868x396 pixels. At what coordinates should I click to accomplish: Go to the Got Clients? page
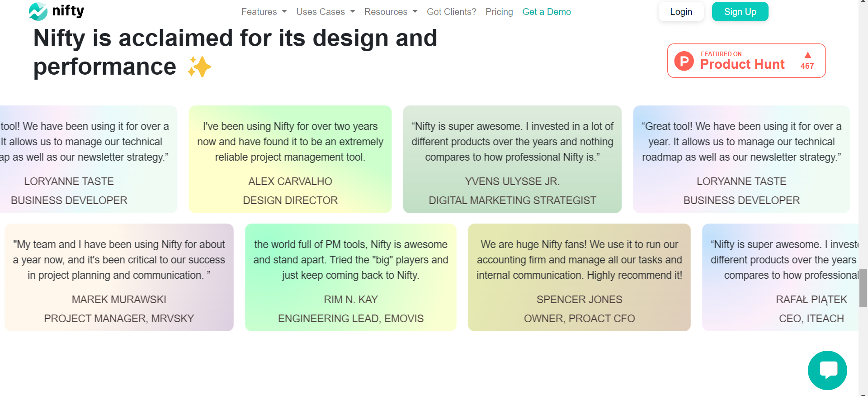pos(451,12)
